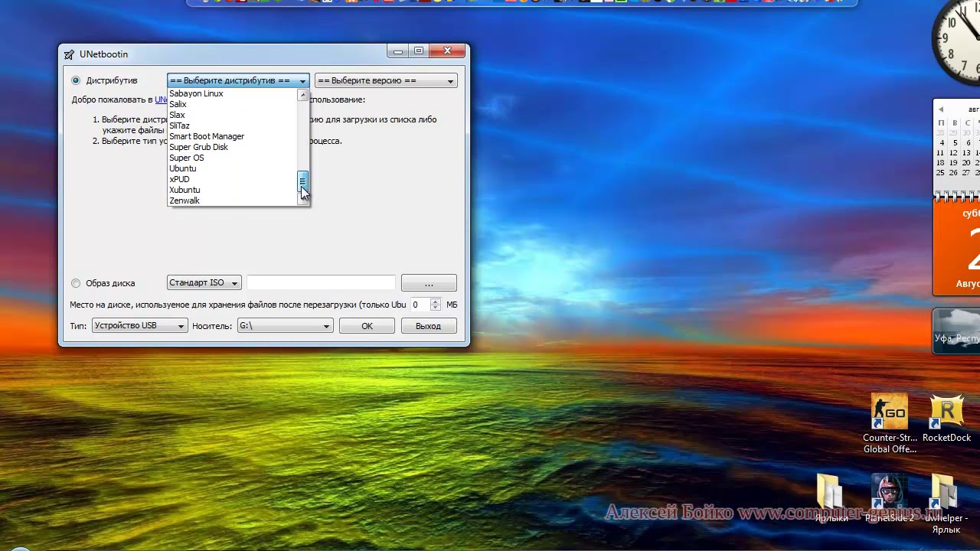
Task: Open the uwhelper - Ярлык folder
Action: point(946,504)
